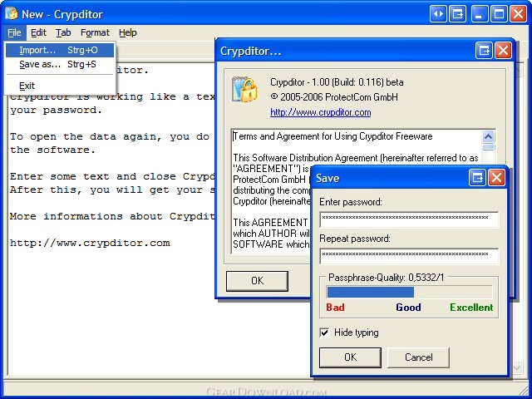
Task: Open the Edit menu
Action: tap(38, 32)
